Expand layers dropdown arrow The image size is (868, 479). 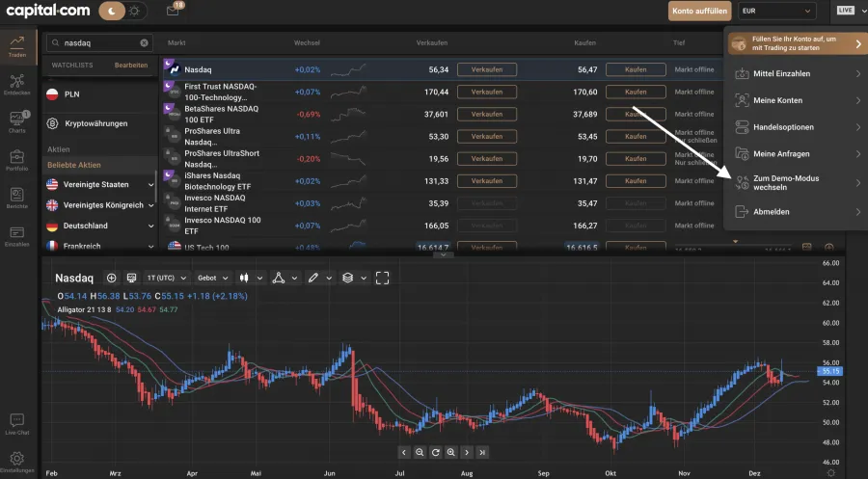pyautogui.click(x=364, y=279)
